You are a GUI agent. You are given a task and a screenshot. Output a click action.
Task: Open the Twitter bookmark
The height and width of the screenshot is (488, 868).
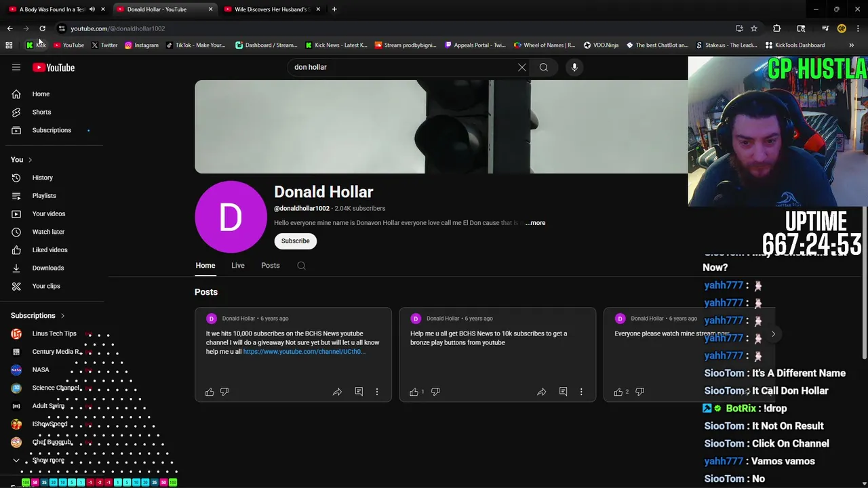104,45
